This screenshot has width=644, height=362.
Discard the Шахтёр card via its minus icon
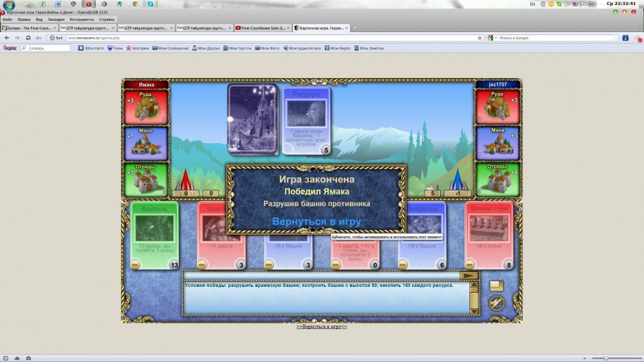tap(202, 265)
